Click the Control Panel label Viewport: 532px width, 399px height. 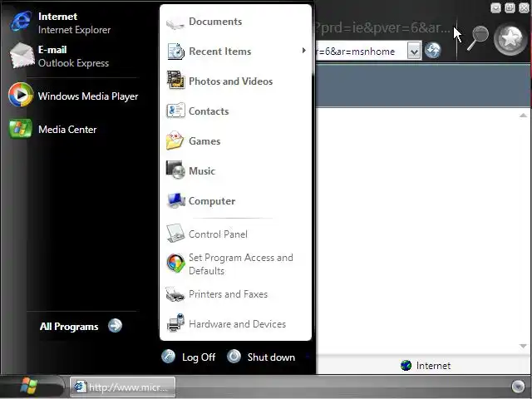(218, 234)
